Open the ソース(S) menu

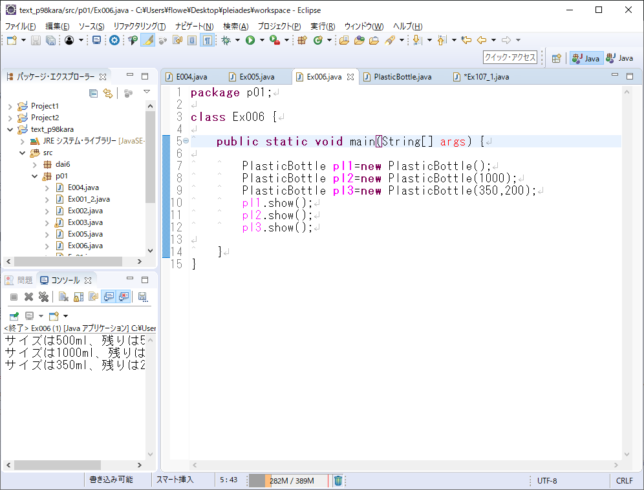[91, 26]
